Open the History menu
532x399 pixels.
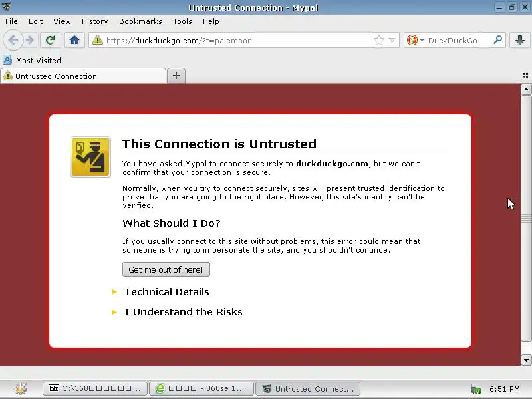coord(94,21)
